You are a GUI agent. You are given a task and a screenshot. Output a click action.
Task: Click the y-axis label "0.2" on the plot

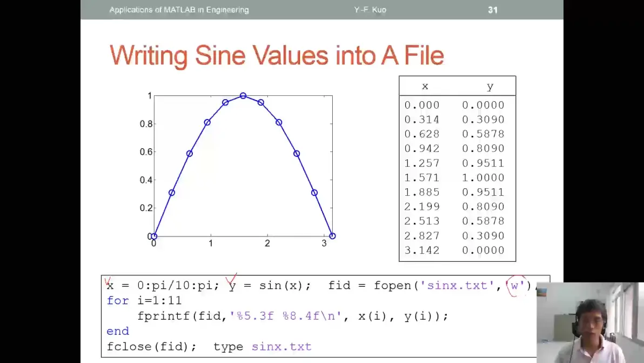(146, 208)
